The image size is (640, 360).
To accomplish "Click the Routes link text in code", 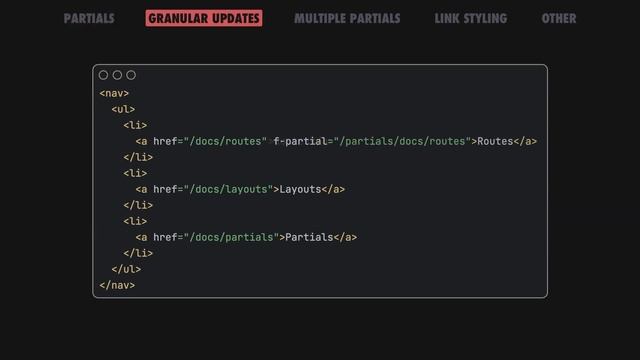I will point(495,141).
